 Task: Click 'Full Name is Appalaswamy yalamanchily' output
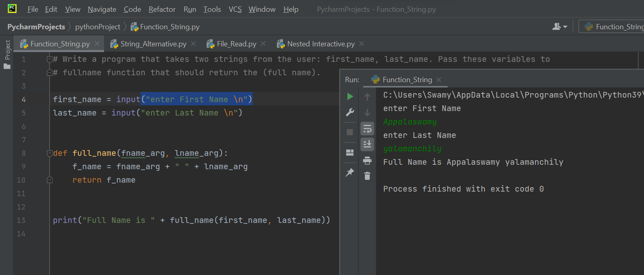473,162
